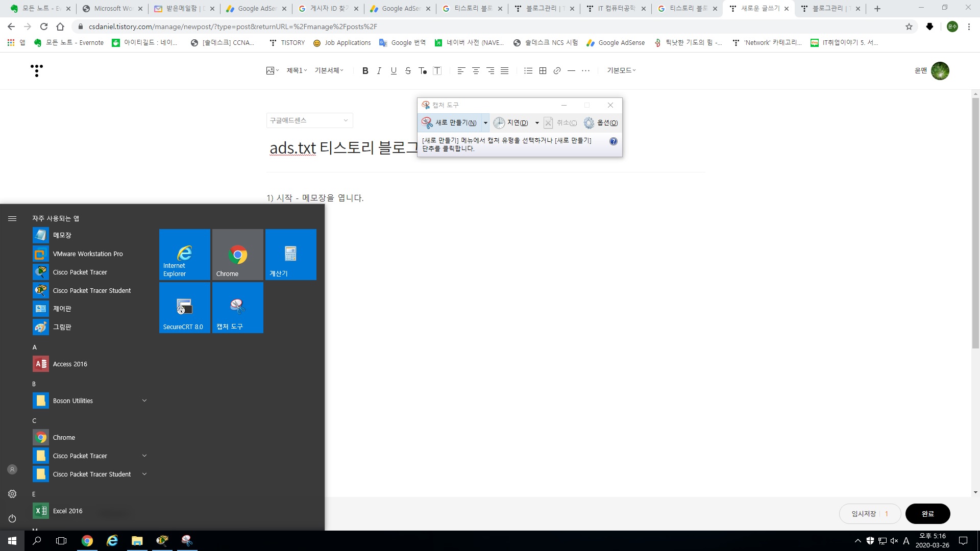Viewport: 980px width, 551px height.
Task: Open the 제목1 heading style dropdown
Action: pyautogui.click(x=297, y=70)
